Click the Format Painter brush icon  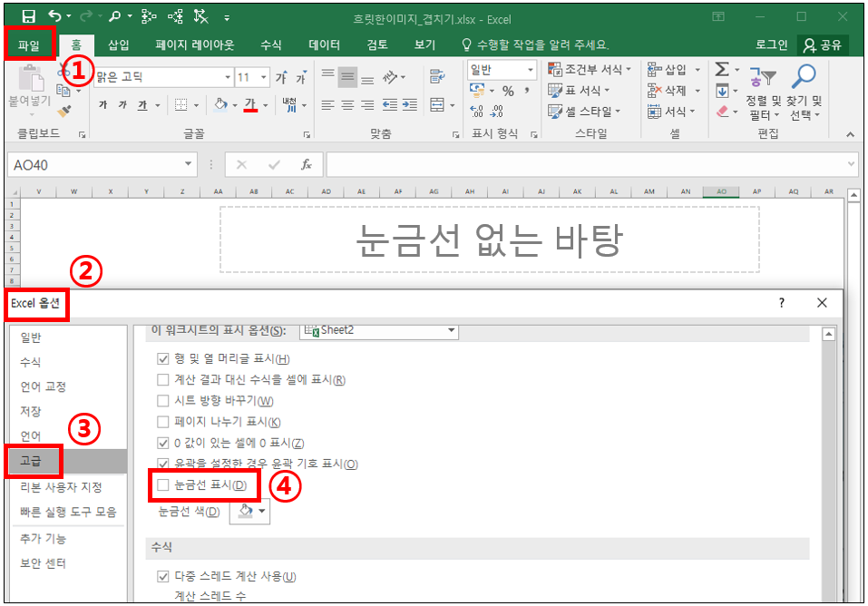(x=64, y=111)
